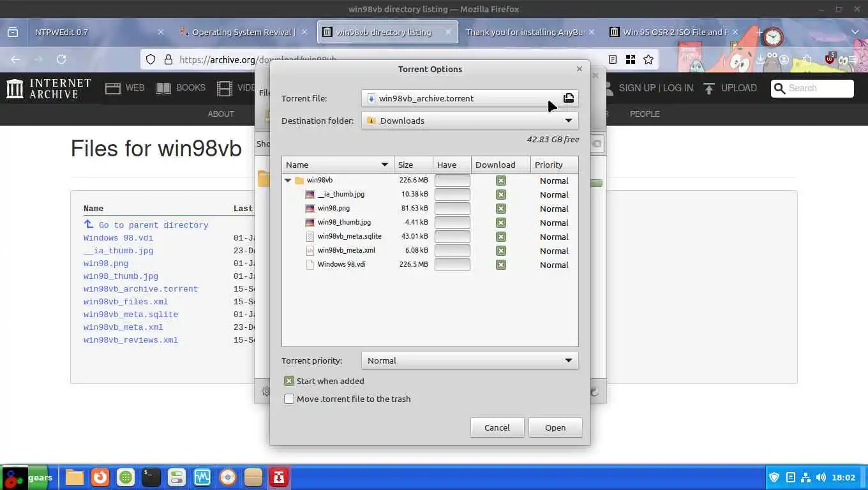The image size is (868, 490).
Task: Switch to Operating System Revival tab
Action: [x=243, y=32]
